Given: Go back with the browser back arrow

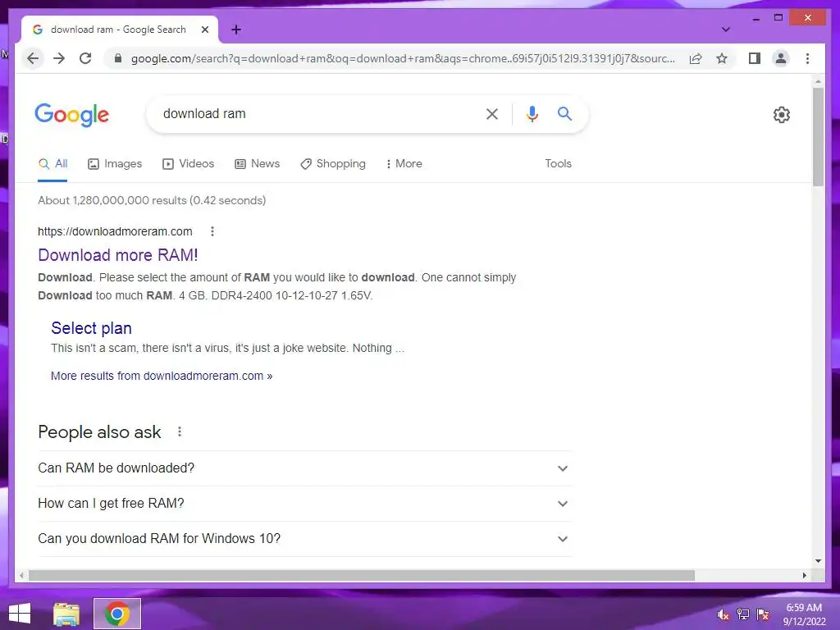Looking at the screenshot, I should tap(33, 58).
